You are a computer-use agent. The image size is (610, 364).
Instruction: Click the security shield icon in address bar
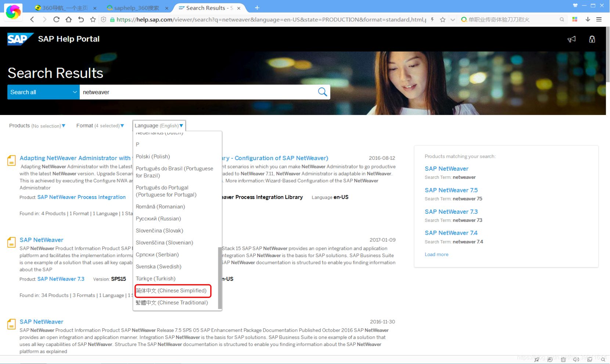tap(104, 19)
